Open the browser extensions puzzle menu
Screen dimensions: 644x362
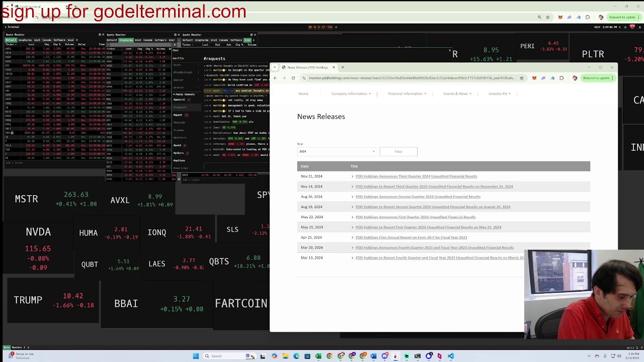(561, 78)
